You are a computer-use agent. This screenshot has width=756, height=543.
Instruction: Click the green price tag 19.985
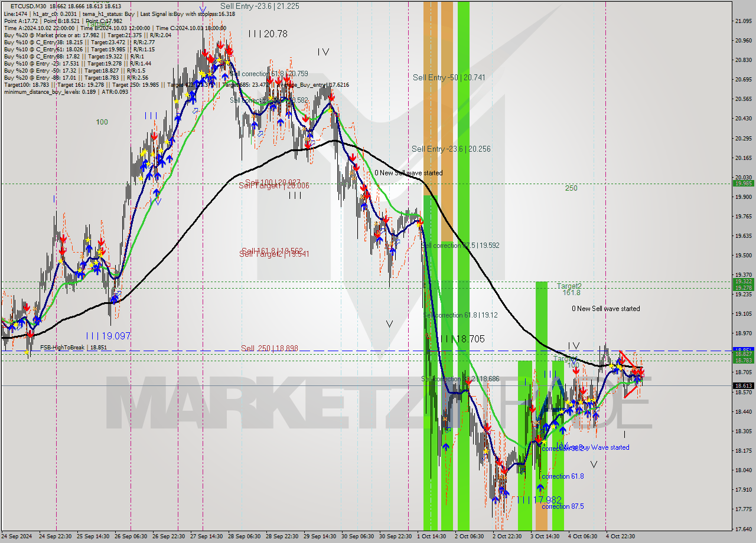click(743, 183)
